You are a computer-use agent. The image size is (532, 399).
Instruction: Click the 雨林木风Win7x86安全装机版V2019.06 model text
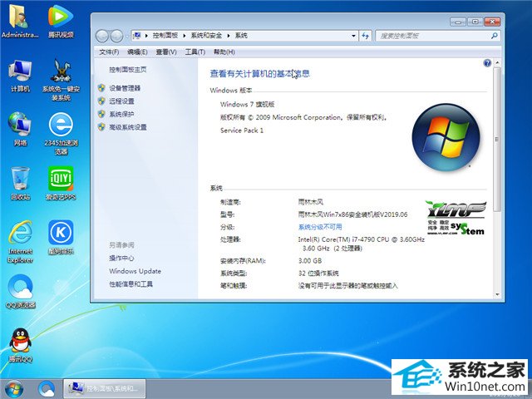pyautogui.click(x=352, y=214)
